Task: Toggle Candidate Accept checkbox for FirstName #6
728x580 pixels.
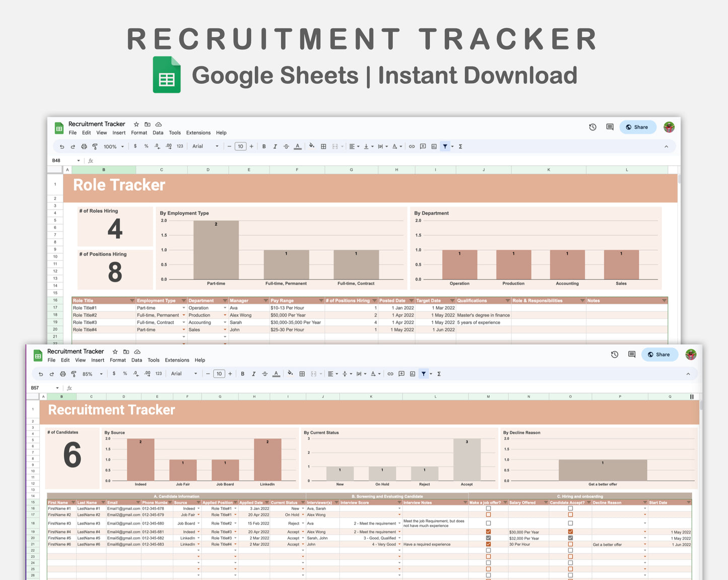Action: 570,544
